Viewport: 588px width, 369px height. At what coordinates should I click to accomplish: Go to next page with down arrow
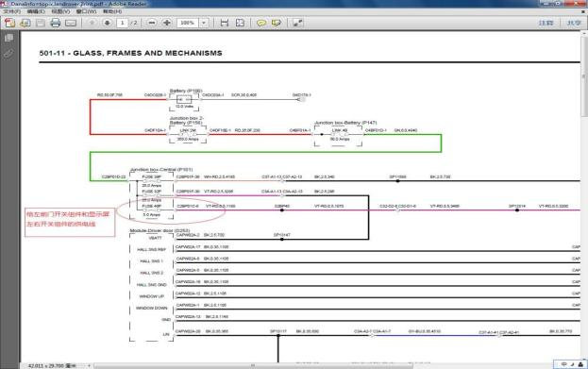click(108, 23)
